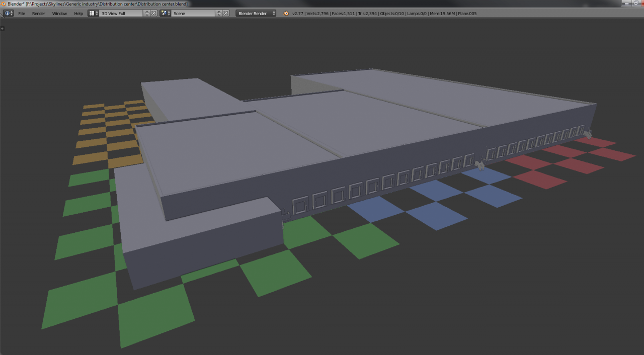Open the editor type selector (Info icon)
Screen dimensions: 644x355
pyautogui.click(x=9, y=13)
